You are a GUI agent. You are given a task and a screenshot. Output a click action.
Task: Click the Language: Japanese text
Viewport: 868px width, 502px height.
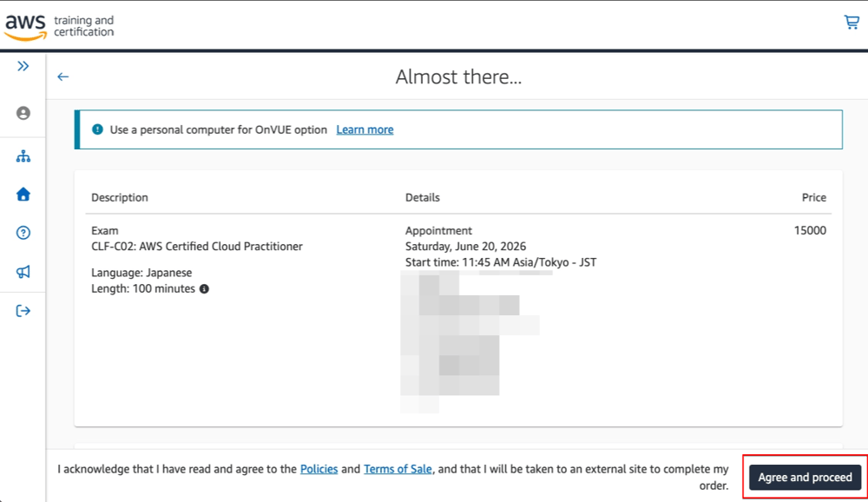[141, 273]
